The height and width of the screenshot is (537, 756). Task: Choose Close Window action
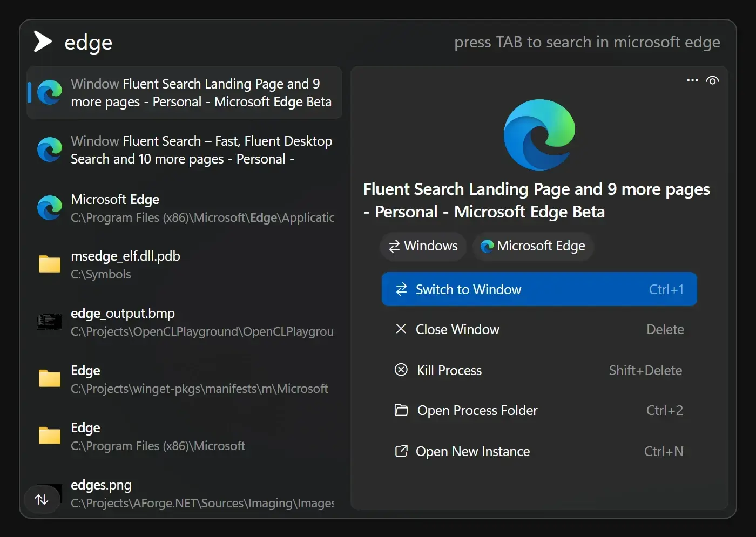pyautogui.click(x=539, y=329)
